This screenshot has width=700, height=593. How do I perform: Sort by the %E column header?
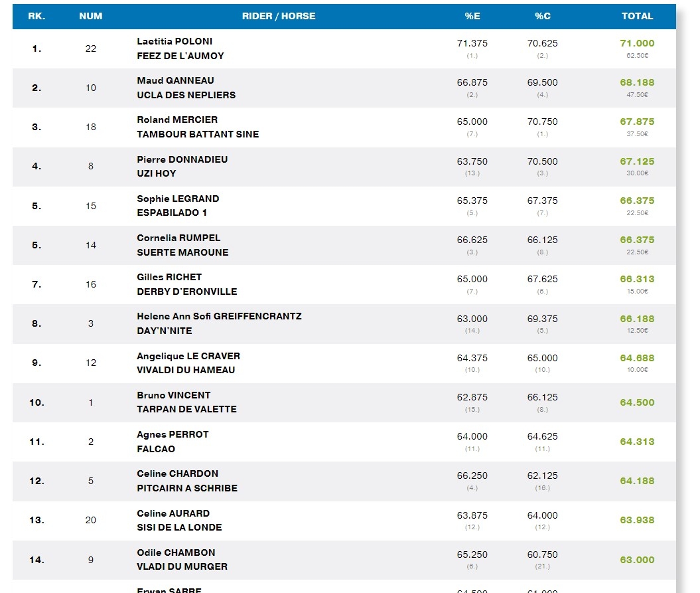(x=472, y=16)
